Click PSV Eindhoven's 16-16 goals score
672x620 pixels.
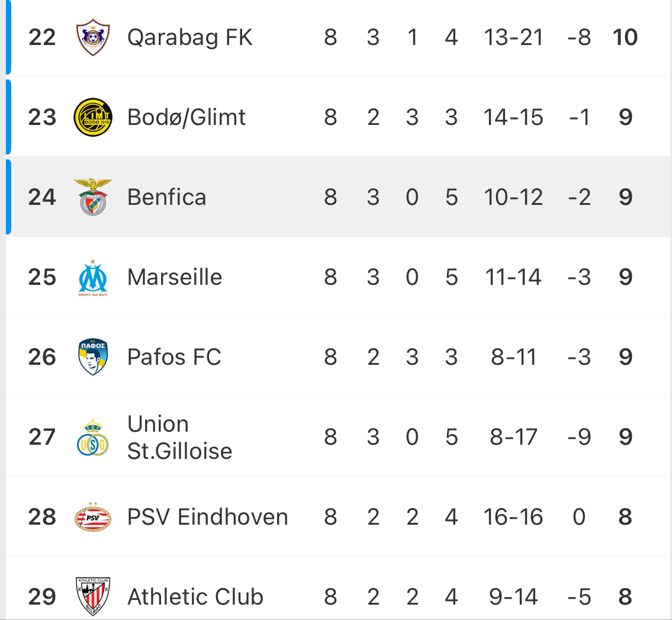[x=513, y=517]
